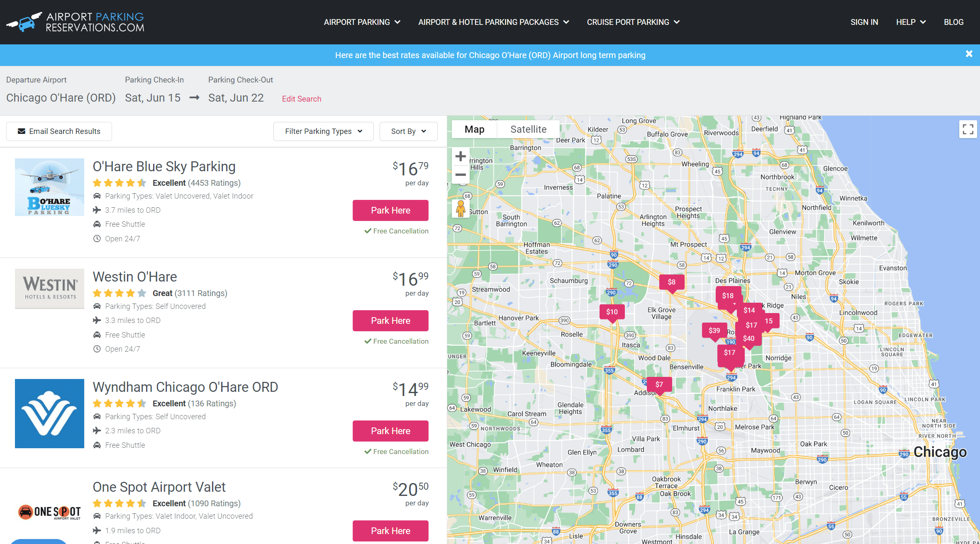Click the Edit Search link

(302, 99)
